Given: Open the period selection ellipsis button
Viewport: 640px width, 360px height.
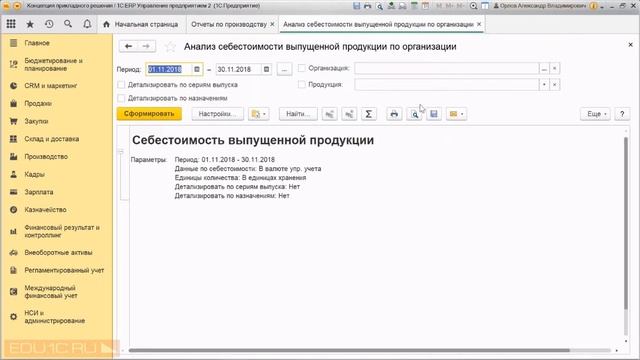Looking at the screenshot, I should pos(284,69).
